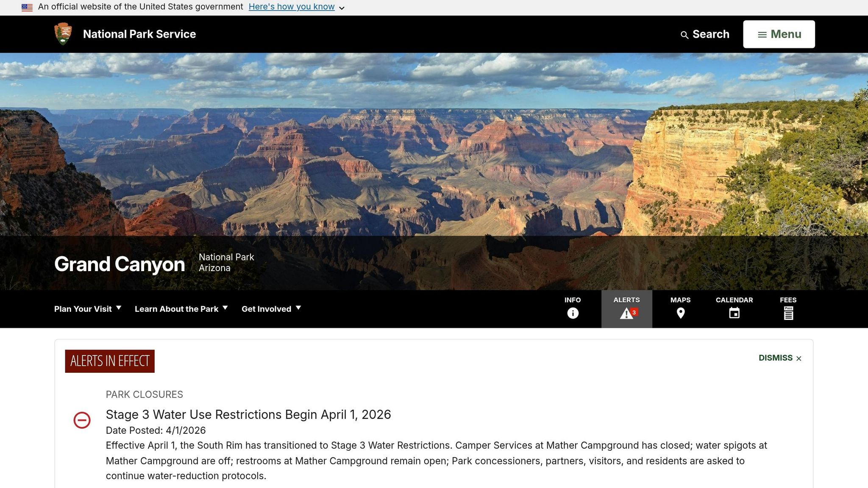Expand the Learn About the Park dropdown

[x=181, y=309]
